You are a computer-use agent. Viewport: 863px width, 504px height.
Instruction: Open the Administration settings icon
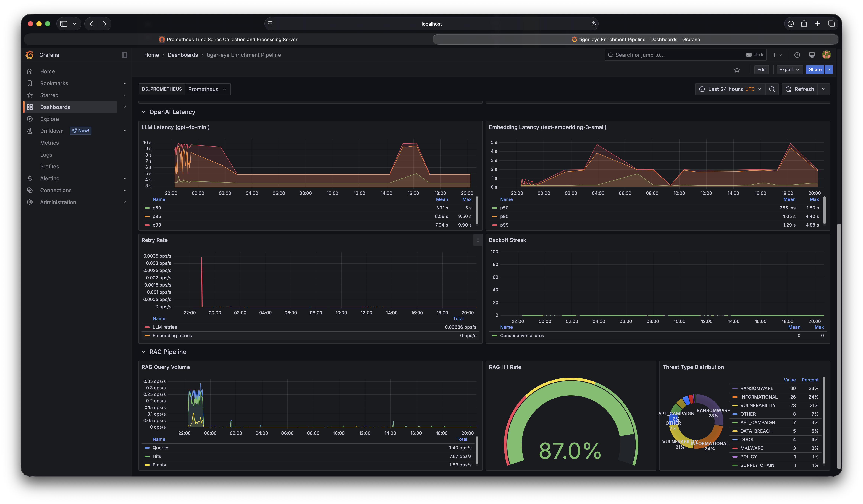click(x=30, y=202)
